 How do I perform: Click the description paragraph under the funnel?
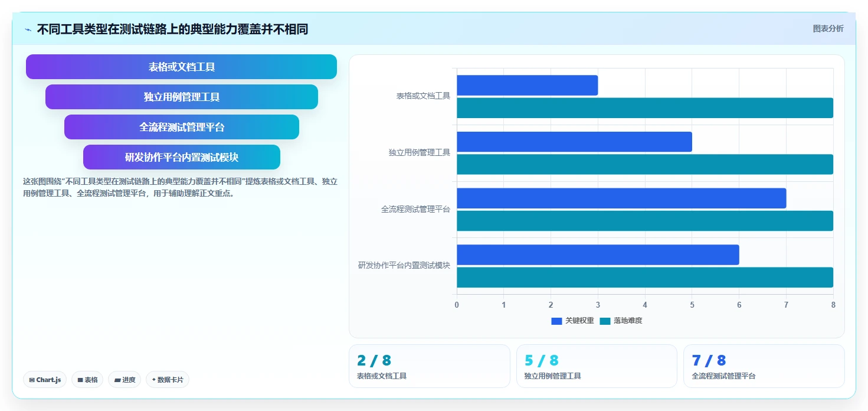click(x=180, y=187)
